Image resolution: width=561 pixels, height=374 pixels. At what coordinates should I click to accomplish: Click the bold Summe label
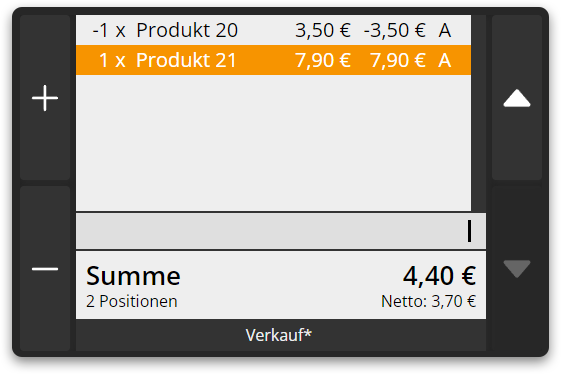pos(133,276)
